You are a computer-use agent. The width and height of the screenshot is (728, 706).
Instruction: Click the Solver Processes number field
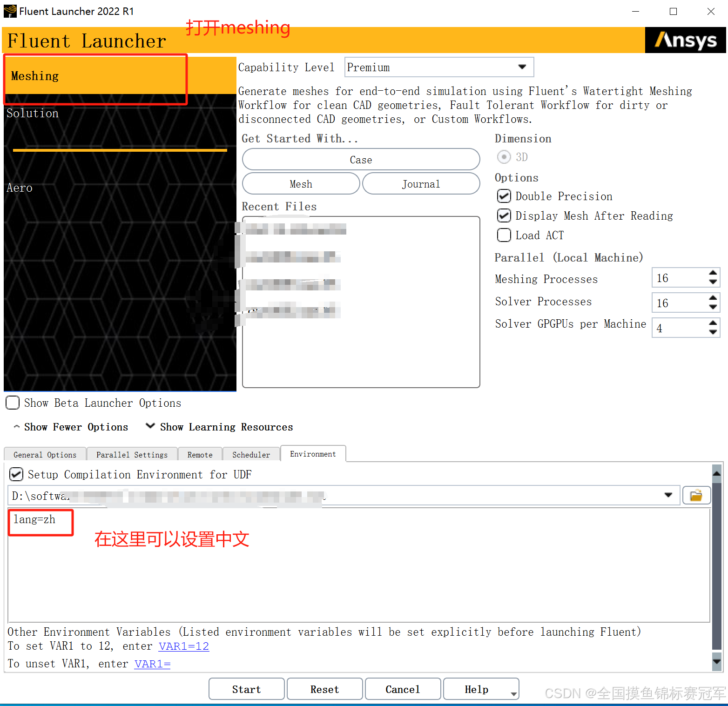(680, 303)
